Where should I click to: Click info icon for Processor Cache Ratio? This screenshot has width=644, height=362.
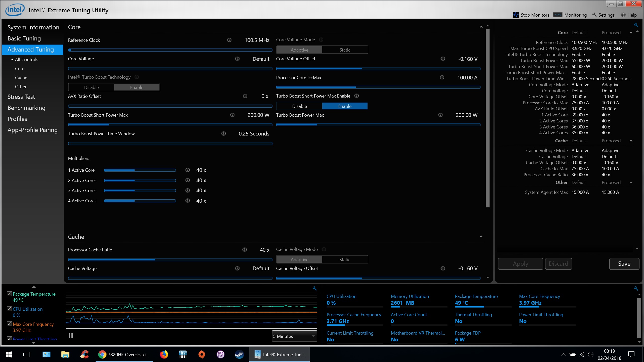(x=245, y=249)
